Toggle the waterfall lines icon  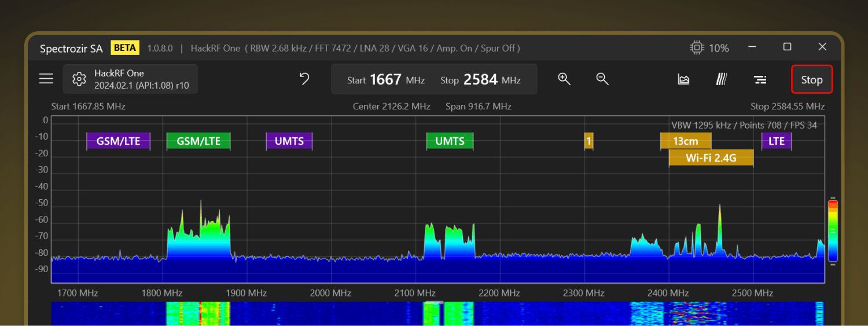[721, 79]
